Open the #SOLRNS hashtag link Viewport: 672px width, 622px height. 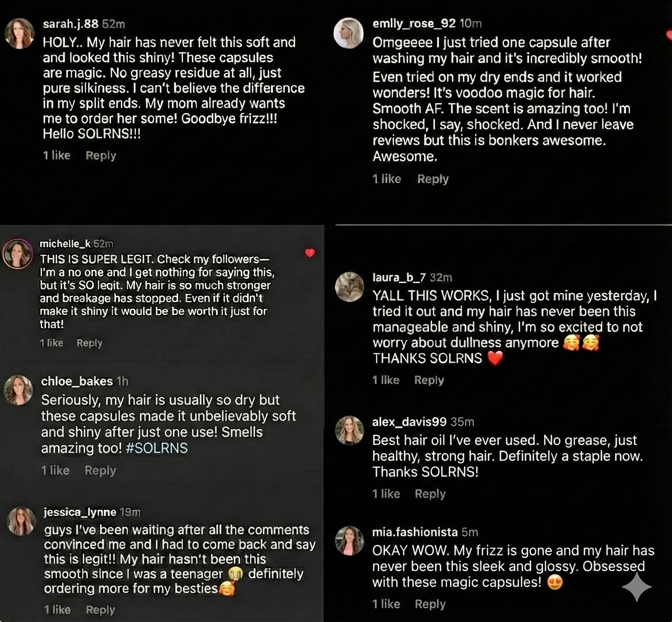[x=157, y=448]
